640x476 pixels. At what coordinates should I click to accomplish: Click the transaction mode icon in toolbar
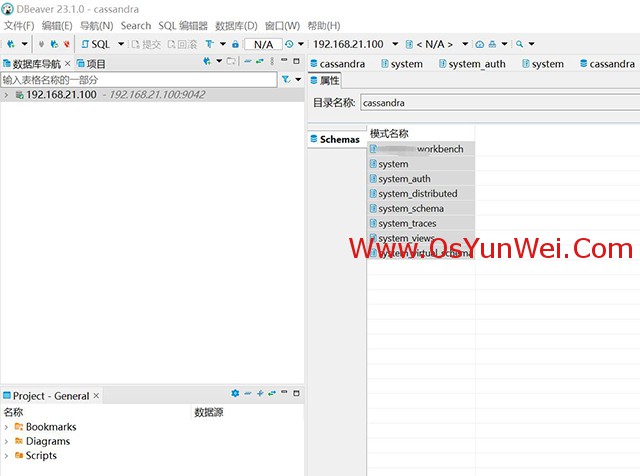(209, 44)
